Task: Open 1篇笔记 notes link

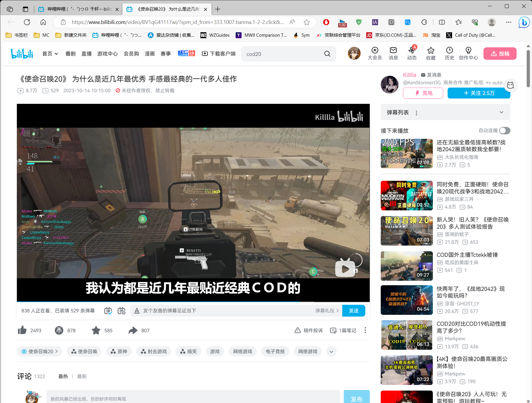Action: 343,330
